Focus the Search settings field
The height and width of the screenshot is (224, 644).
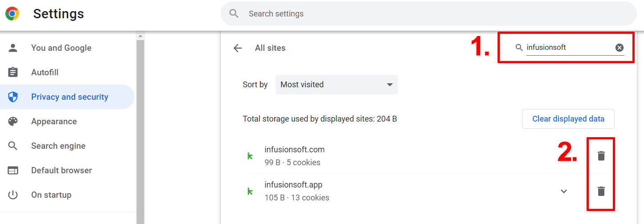tap(429, 14)
